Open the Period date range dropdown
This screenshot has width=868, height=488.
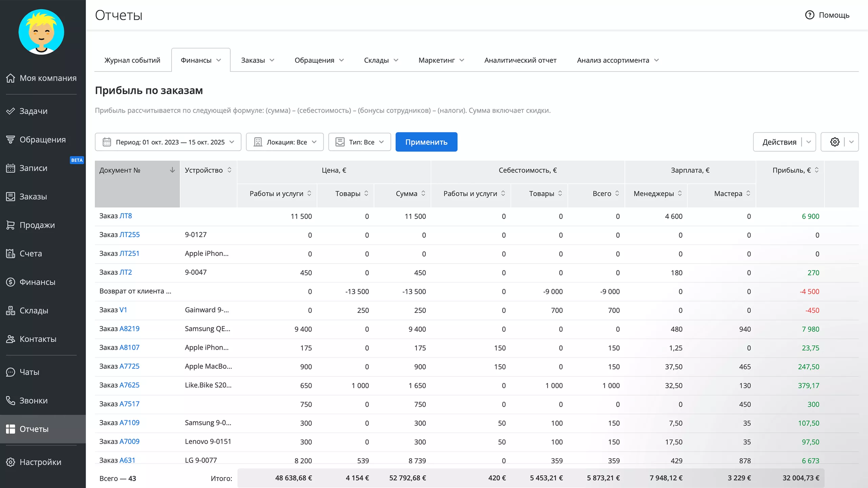[168, 142]
